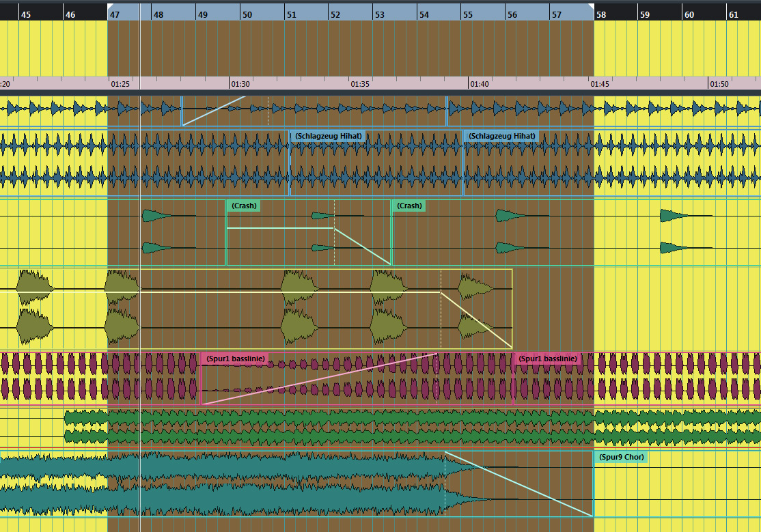
Task: Click bar 54 in the ruler
Action: [x=424, y=14]
